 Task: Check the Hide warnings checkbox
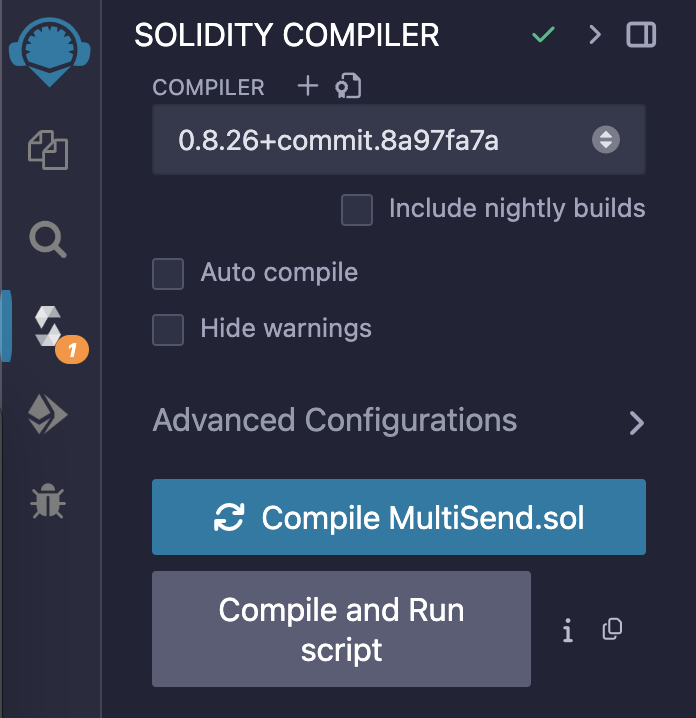(168, 329)
